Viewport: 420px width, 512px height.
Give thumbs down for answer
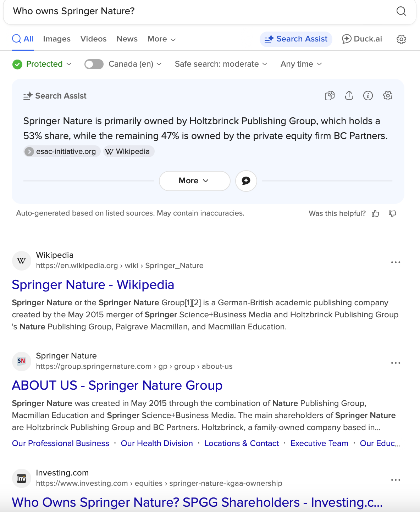(392, 213)
